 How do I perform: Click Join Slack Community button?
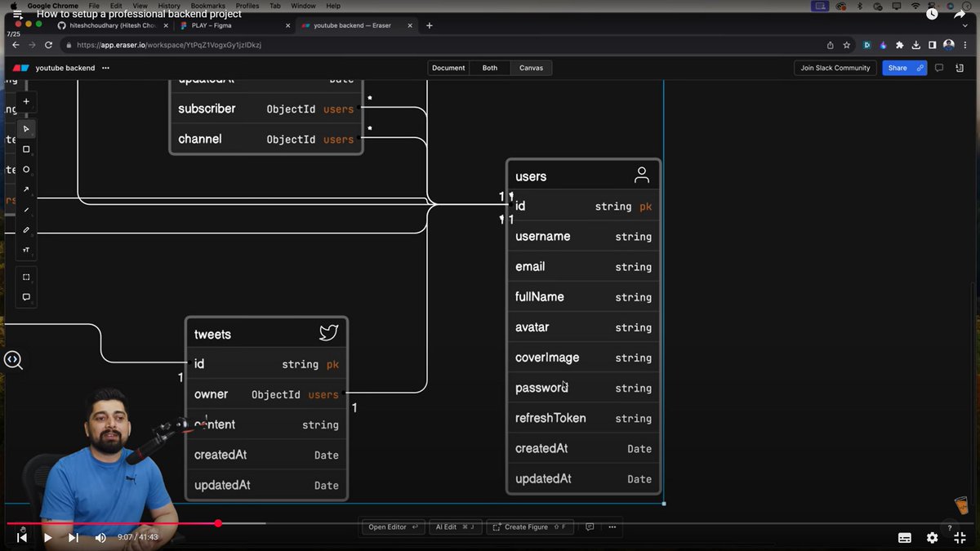[x=835, y=68]
